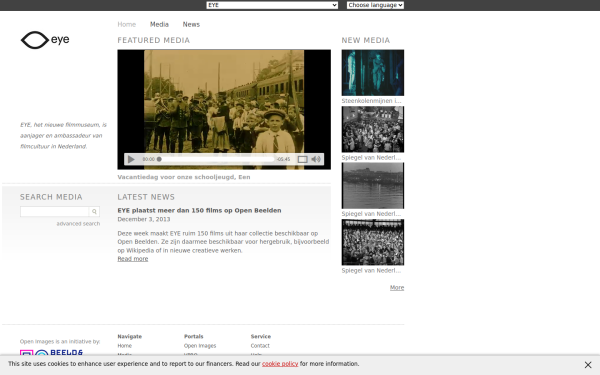The image size is (600, 375).
Task: Click the LATEST NEWS heading
Action: pyautogui.click(x=146, y=197)
